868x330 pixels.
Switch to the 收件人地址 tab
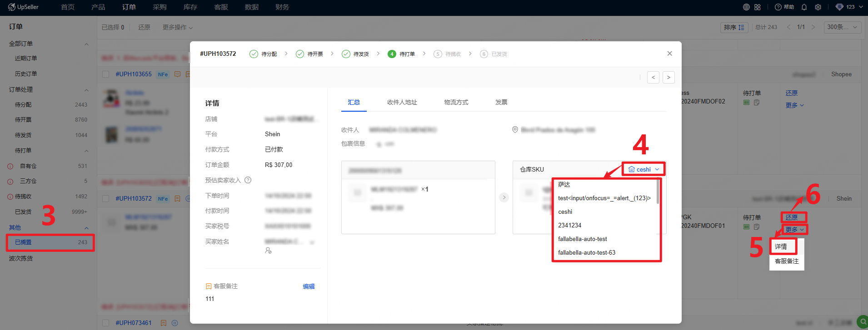402,102
